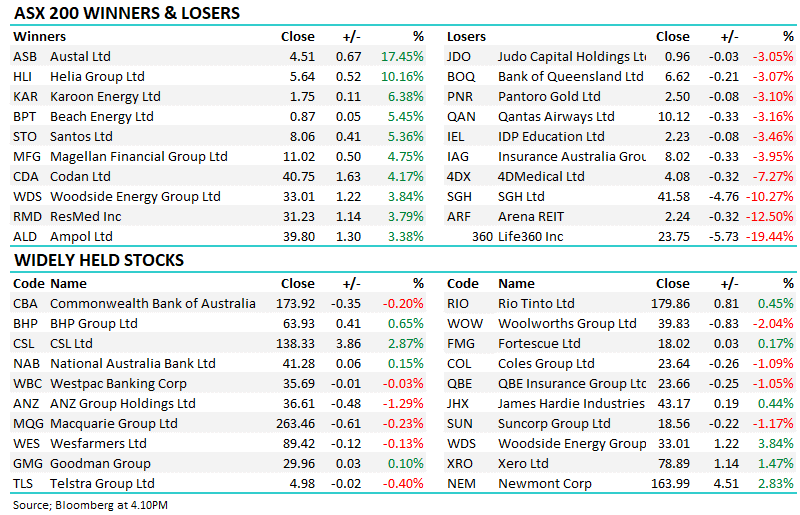
Task: Select the BHP ticker code
Action: [26, 324]
